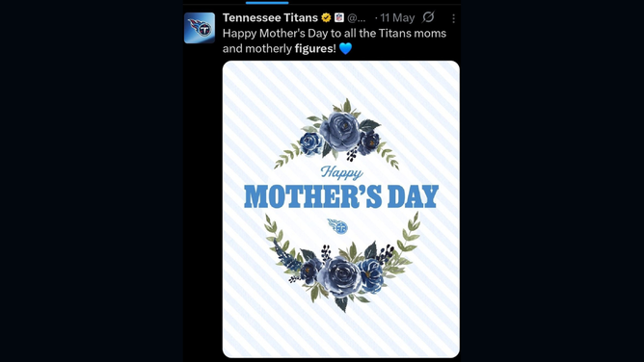Click the NFL affiliate badge icon
The image size is (644, 362).
click(338, 17)
